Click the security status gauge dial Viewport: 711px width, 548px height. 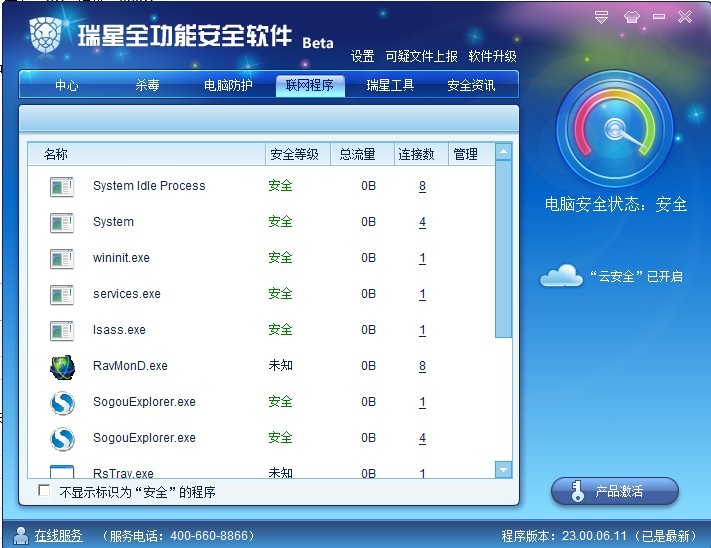click(614, 129)
